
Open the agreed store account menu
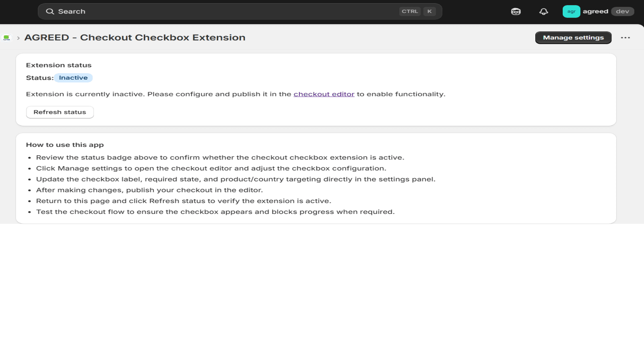(x=598, y=11)
